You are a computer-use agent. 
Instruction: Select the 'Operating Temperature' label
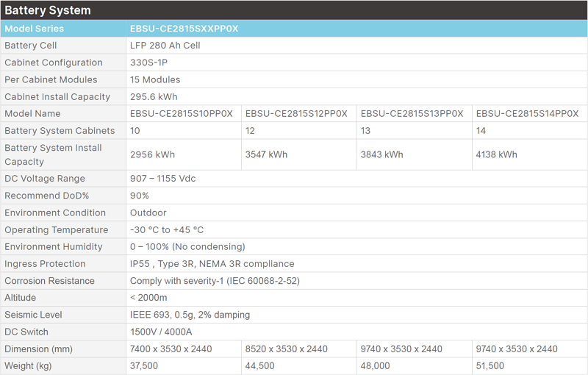point(57,230)
